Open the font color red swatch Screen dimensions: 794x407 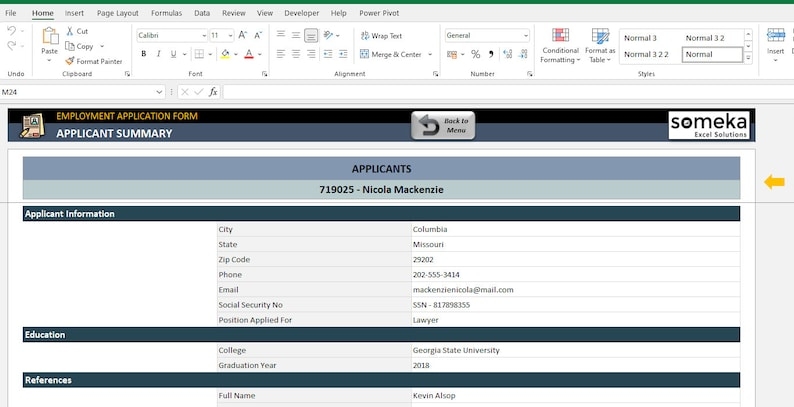pos(246,54)
